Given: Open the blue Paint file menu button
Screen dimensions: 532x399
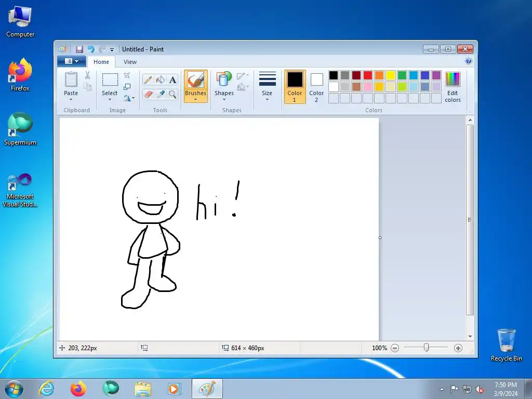Looking at the screenshot, I should coord(72,61).
